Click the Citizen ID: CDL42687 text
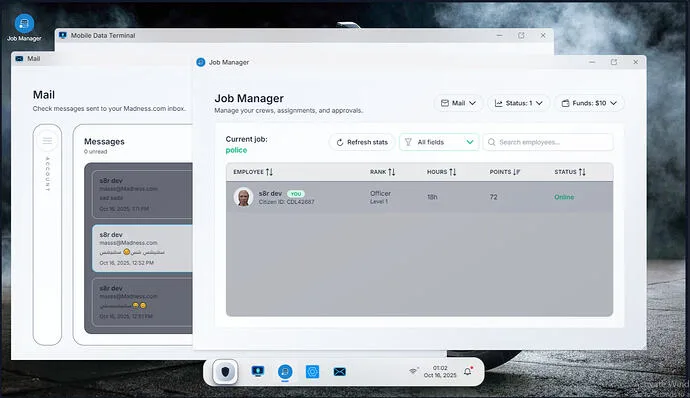 [286, 202]
